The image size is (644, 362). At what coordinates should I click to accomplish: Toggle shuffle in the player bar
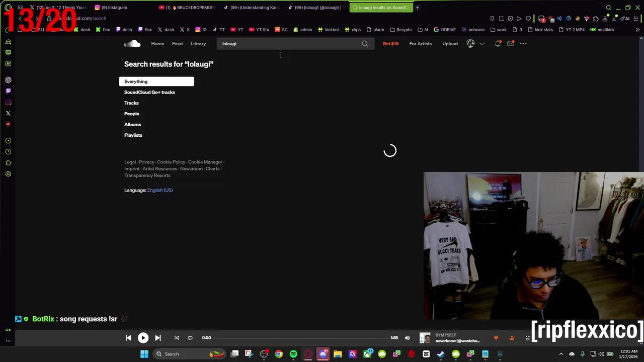pos(177,338)
